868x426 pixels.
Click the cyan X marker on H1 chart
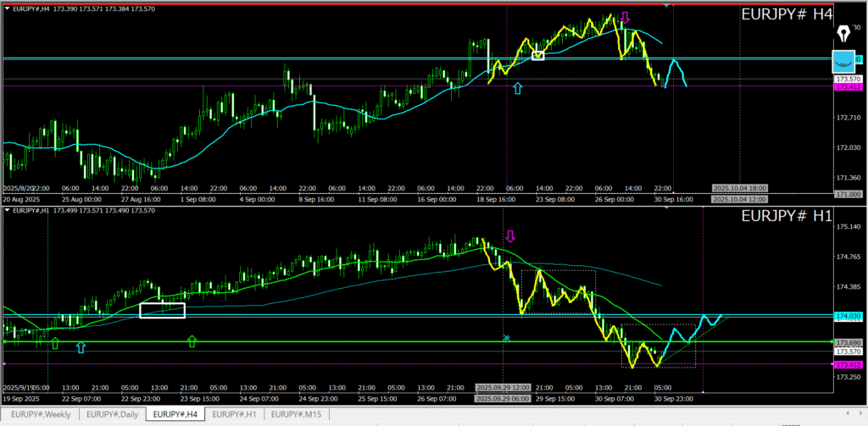point(506,338)
